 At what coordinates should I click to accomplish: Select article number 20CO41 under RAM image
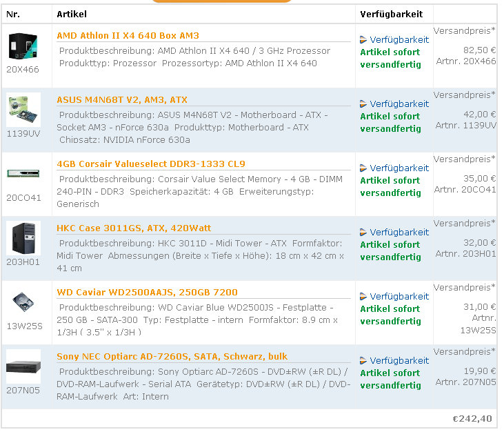tap(23, 198)
